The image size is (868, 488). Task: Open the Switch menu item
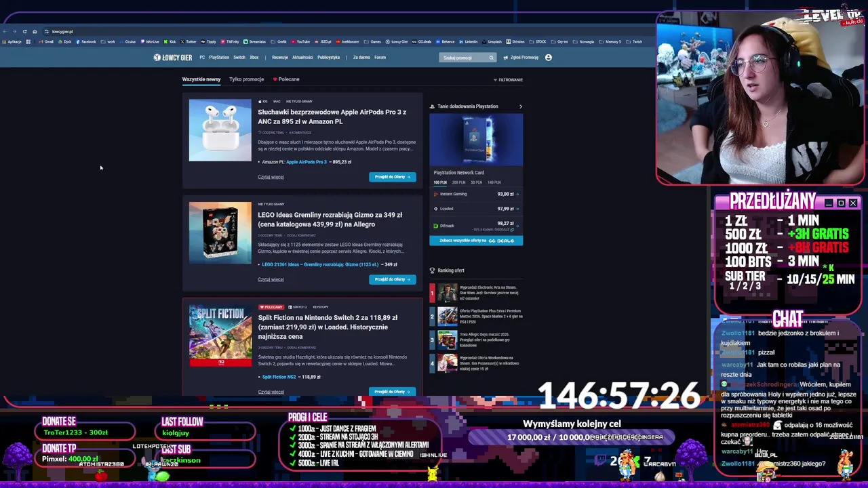[x=239, y=58]
